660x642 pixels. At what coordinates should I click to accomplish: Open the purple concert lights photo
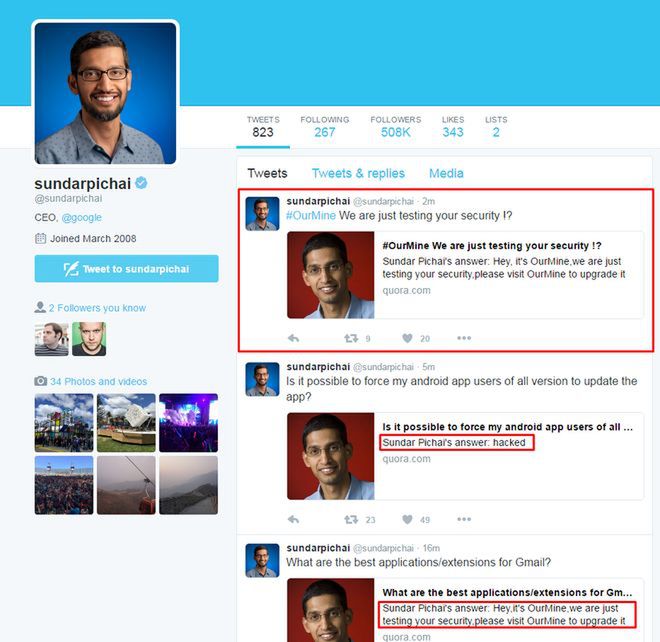(x=189, y=423)
